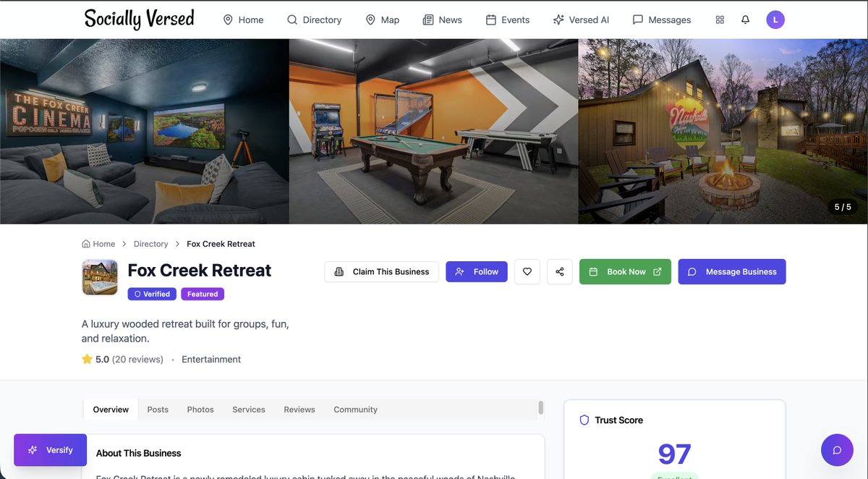Click the Directory breadcrumb link

coord(150,244)
